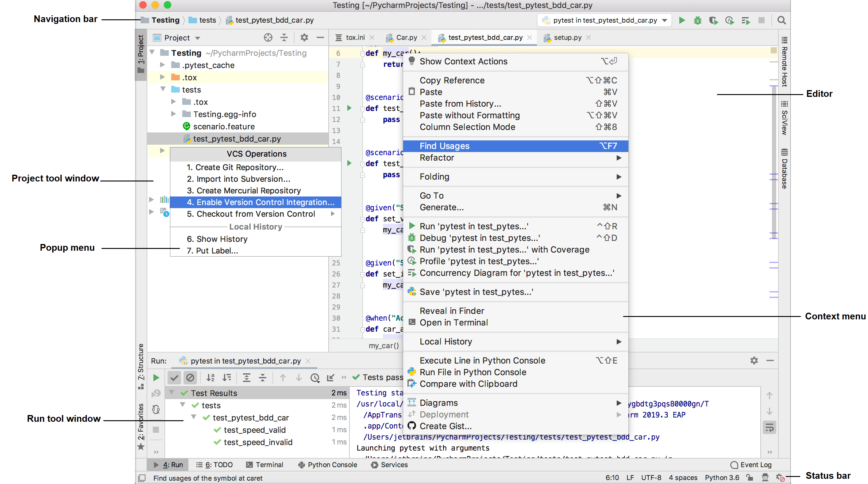
Task: Open Python Console tool window
Action: (327, 464)
